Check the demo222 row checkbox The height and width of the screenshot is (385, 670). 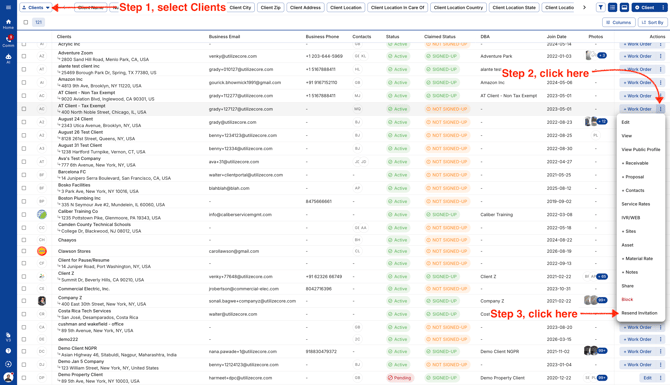(24, 339)
